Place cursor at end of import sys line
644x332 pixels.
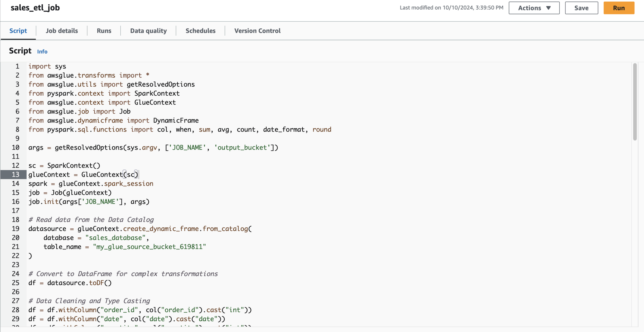tap(66, 67)
